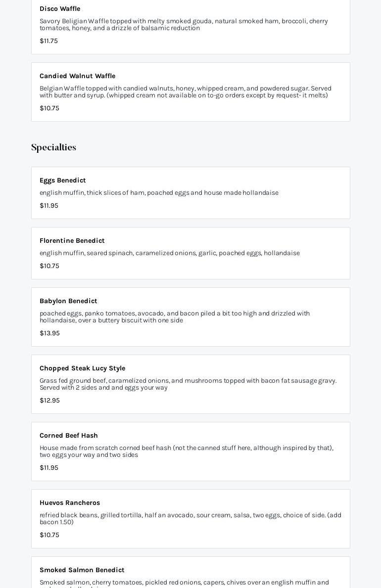The height and width of the screenshot is (588, 381).
Task: Choose the Florentine Benedict title
Action: [x=72, y=241]
